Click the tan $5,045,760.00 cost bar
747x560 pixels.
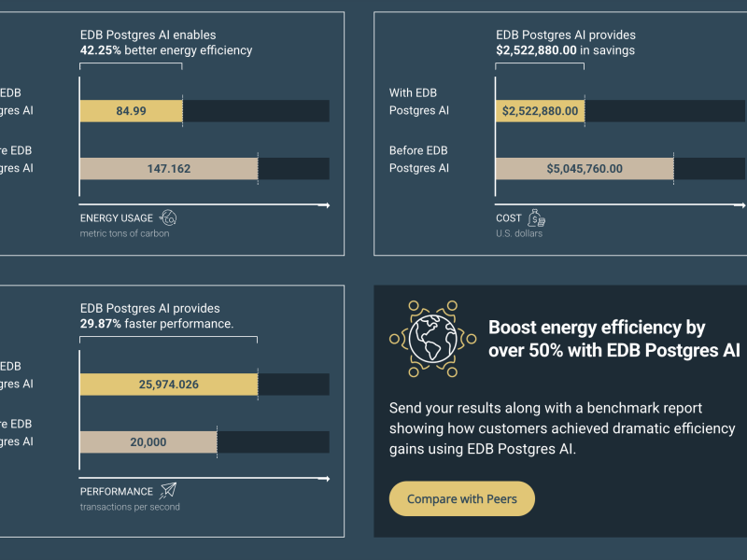[x=584, y=169]
